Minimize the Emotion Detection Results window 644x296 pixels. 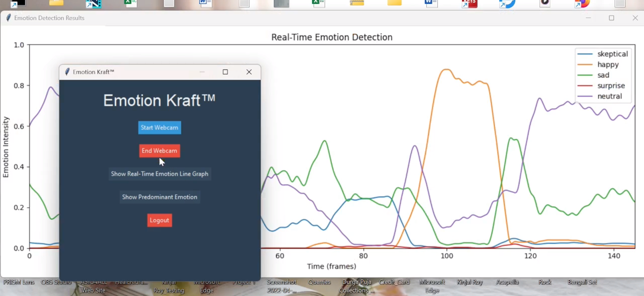(588, 18)
